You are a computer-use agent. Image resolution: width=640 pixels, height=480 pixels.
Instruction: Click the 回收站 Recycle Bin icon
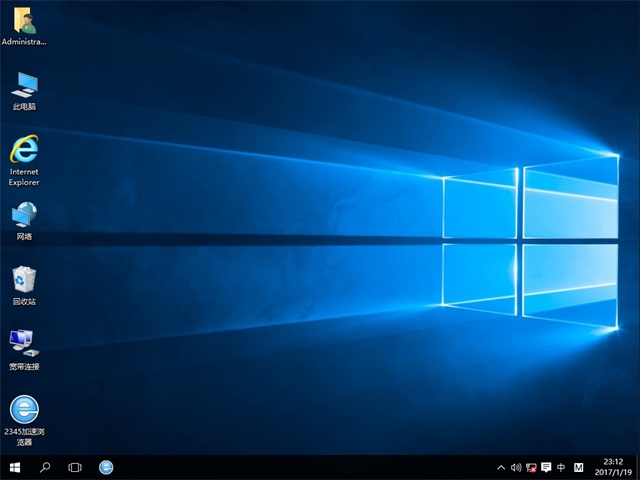[x=24, y=280]
